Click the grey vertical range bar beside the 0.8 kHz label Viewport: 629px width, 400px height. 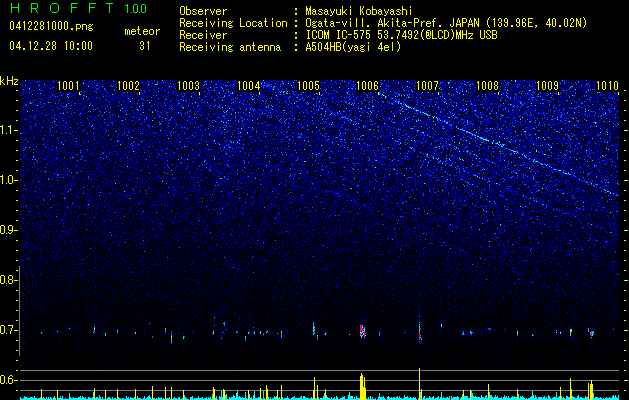19,310
